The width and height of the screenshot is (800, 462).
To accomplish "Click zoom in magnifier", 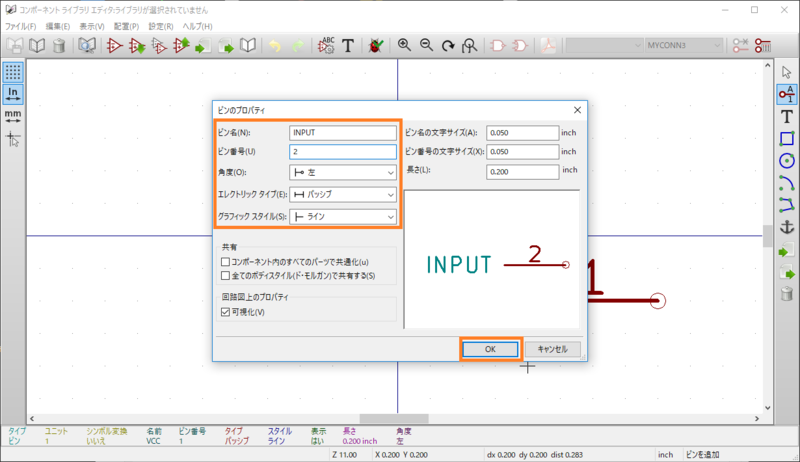I will coord(404,46).
